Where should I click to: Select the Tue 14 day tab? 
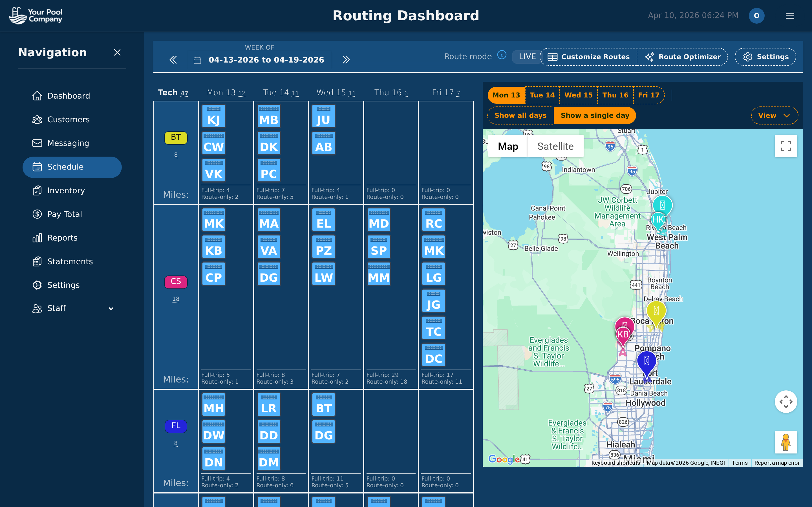point(542,95)
